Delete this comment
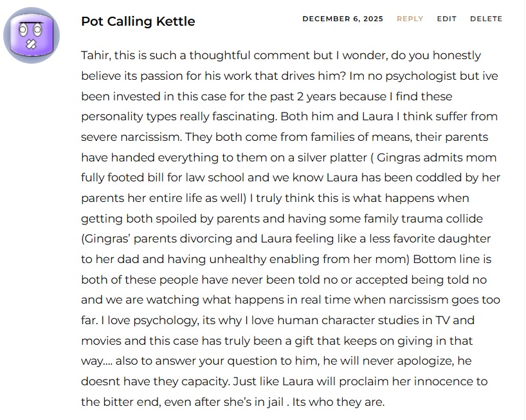 (485, 19)
